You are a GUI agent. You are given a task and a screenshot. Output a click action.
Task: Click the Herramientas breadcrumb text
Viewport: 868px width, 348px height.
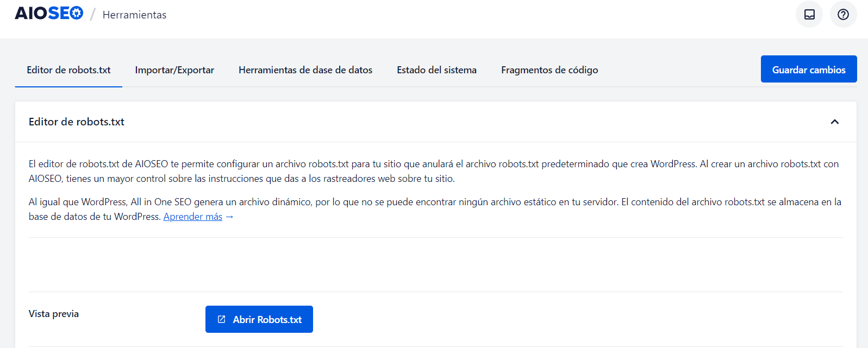(134, 15)
